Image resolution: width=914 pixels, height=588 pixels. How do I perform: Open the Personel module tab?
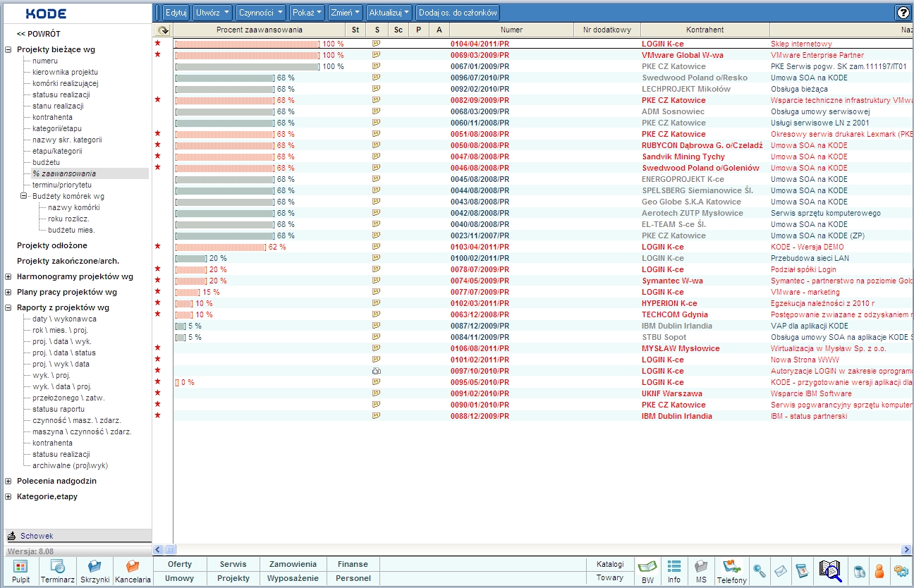353,578
